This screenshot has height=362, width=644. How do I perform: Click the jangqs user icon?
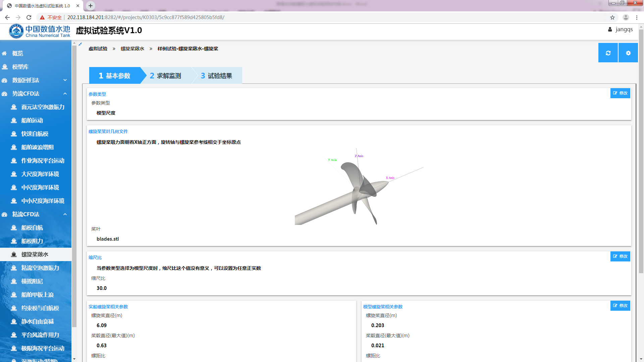click(610, 29)
